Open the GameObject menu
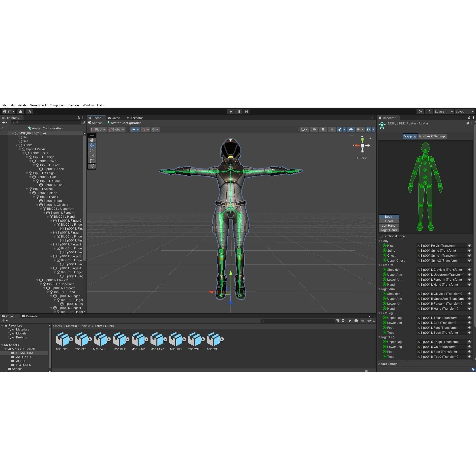 point(38,105)
